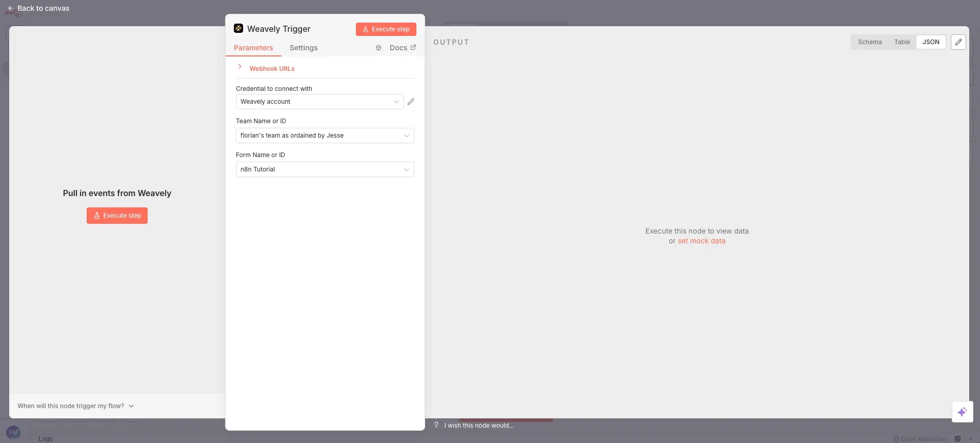Click the OUTPUT panel heading

coord(451,42)
